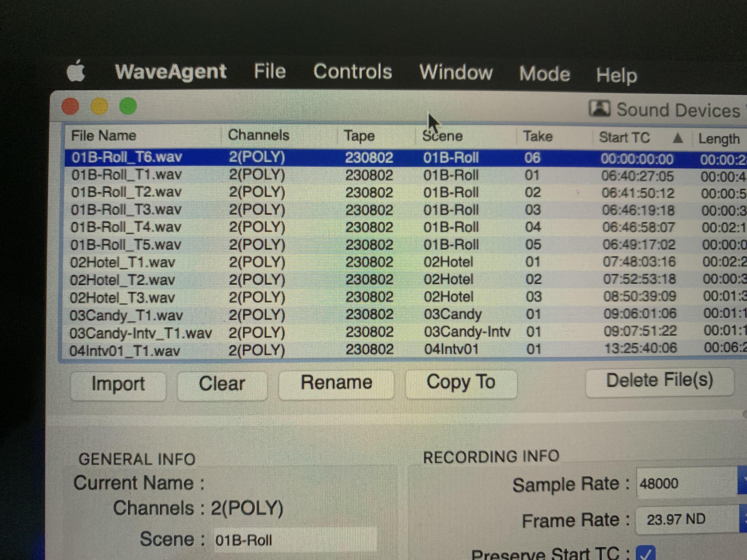Click the Scene field containing 01B-Roll
747x560 pixels.
(296, 540)
